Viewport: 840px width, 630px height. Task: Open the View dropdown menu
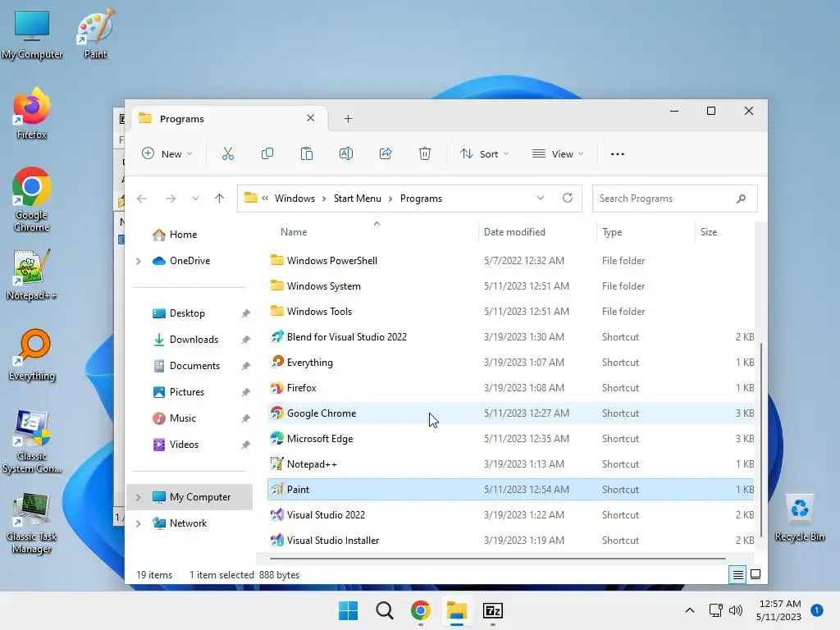click(x=557, y=153)
